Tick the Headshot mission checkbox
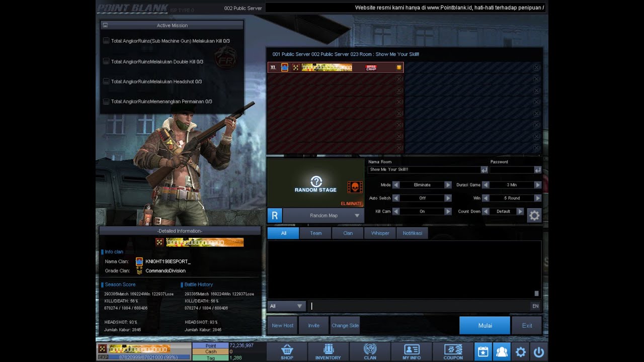 point(106,81)
